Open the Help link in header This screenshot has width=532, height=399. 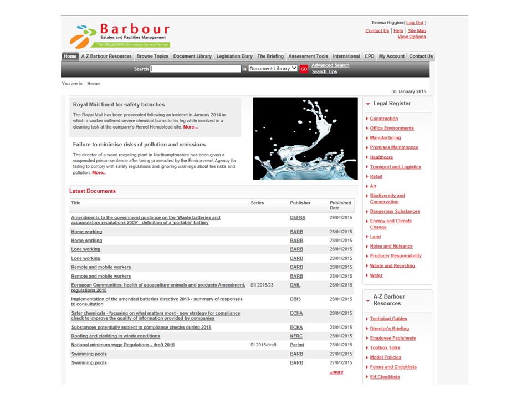(398, 31)
